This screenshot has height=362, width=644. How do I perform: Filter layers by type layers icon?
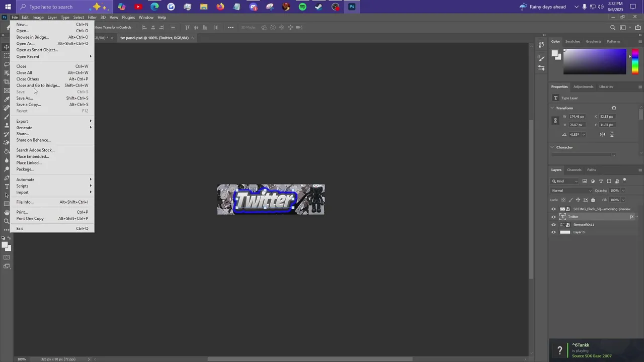(x=601, y=181)
